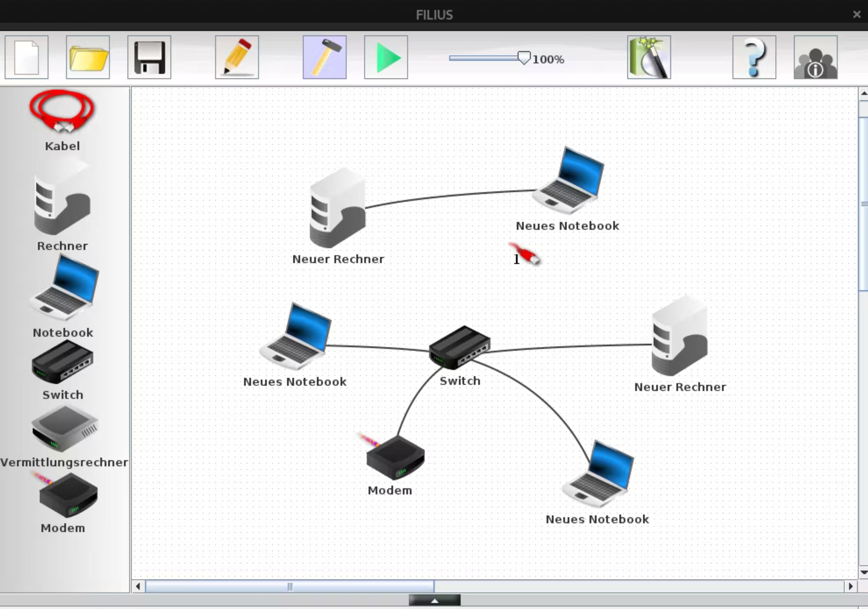Click cable linking top Rechner and Notebook
Image resolution: width=868 pixels, height=609 pixels.
tap(450, 195)
